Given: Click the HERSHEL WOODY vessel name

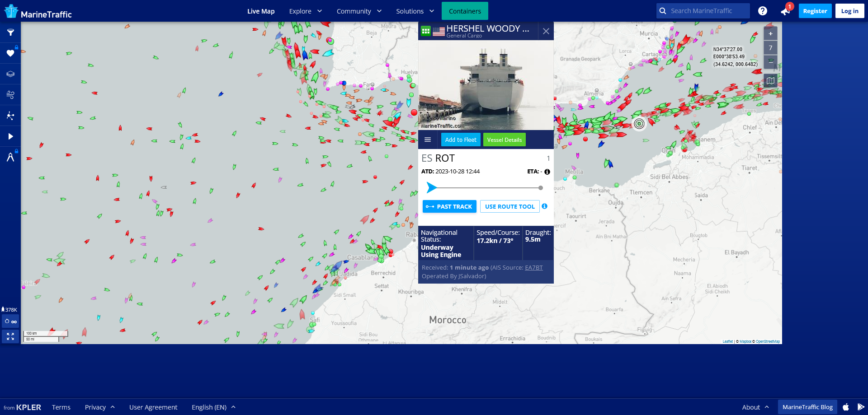Looking at the screenshot, I should coord(488,28).
